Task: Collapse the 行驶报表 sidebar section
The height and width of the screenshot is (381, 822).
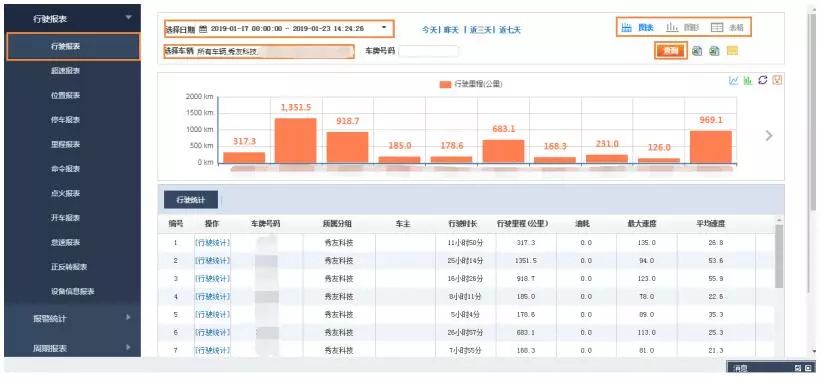Action: click(x=129, y=18)
